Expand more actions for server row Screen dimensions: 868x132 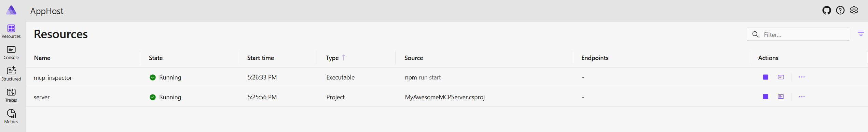pos(802,97)
